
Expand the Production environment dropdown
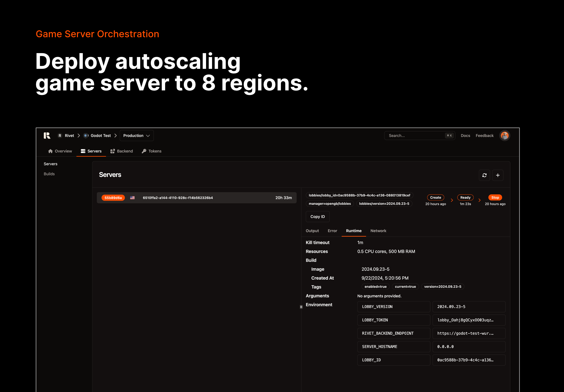point(137,136)
